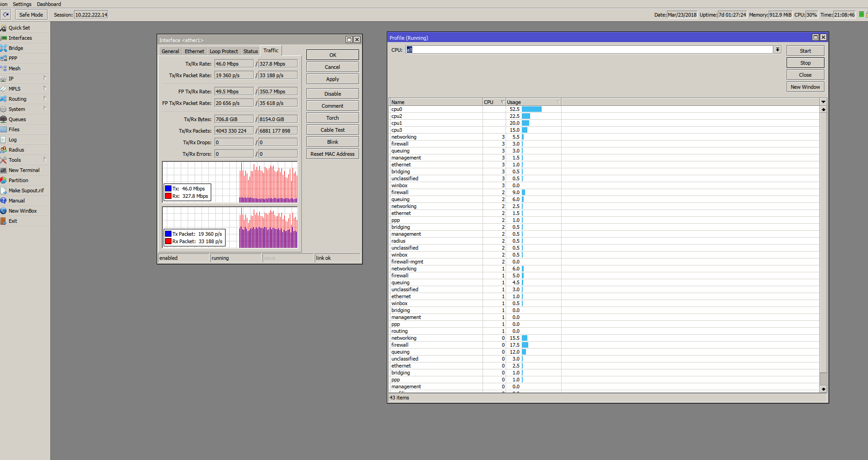Viewport: 868px width, 460px height.
Task: Toggle Safe Mode in the toolbar
Action: click(31, 15)
